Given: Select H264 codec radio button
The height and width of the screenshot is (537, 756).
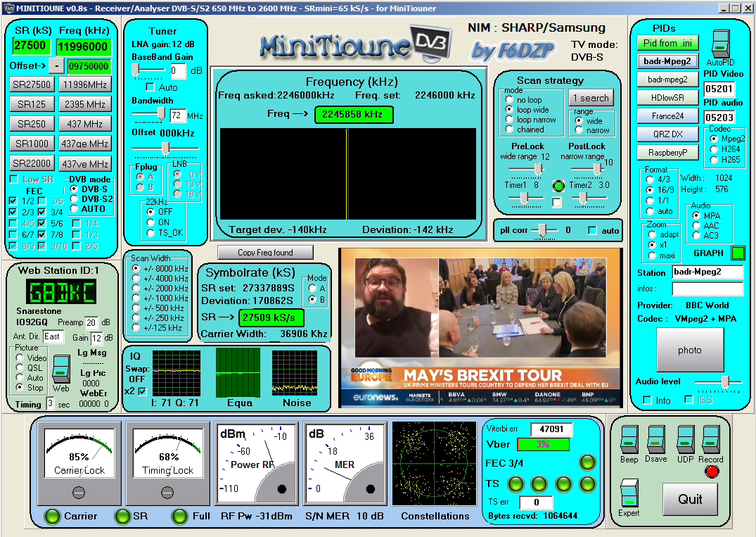Looking at the screenshot, I should coord(714,149).
